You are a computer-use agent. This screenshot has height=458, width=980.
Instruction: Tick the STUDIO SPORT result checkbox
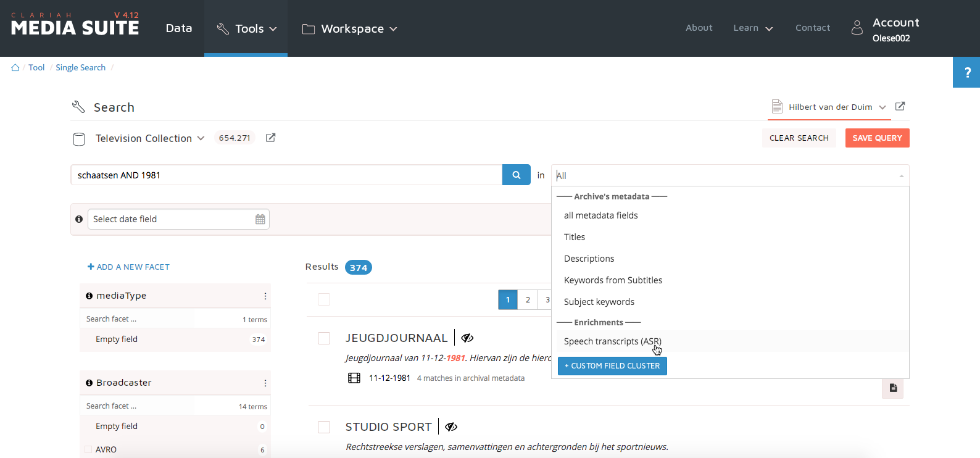[324, 427]
